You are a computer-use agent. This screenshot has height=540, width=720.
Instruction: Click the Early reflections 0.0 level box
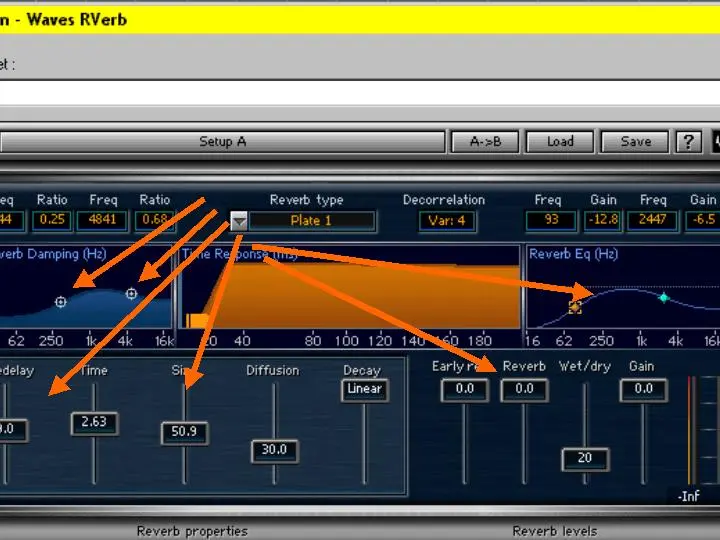(x=465, y=390)
